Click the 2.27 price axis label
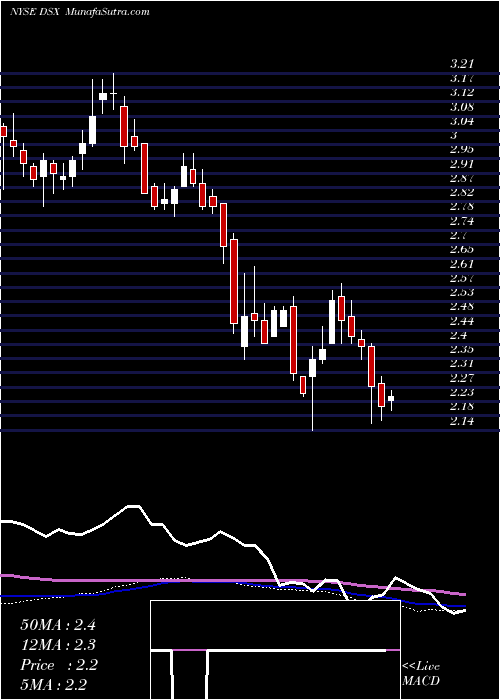The image size is (500, 700). coord(462,378)
